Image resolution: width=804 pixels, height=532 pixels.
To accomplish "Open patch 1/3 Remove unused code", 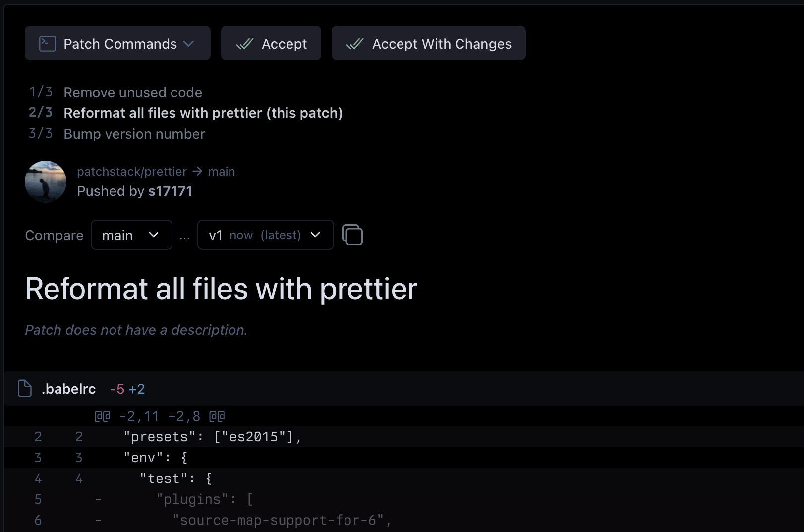I will tap(133, 92).
